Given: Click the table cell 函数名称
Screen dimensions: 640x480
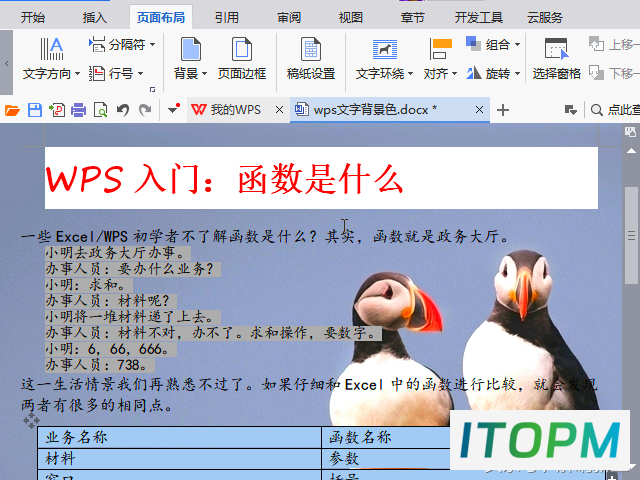Looking at the screenshot, I should 386,438.
